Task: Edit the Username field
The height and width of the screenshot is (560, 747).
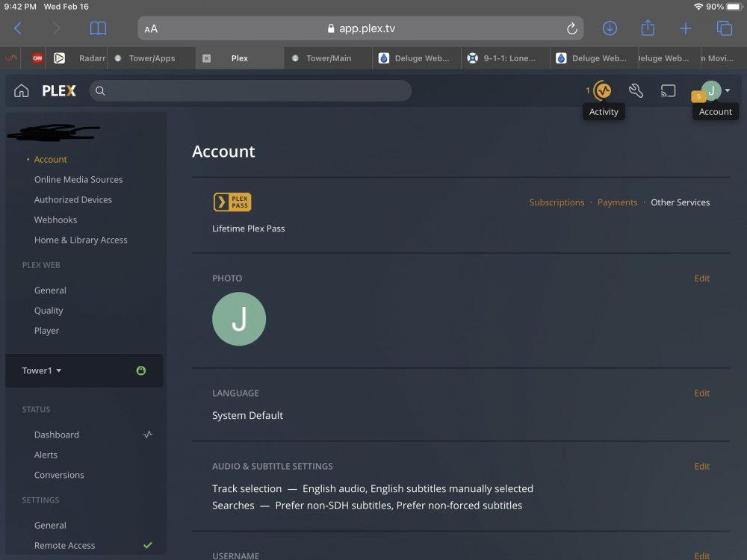Action: pos(701,556)
